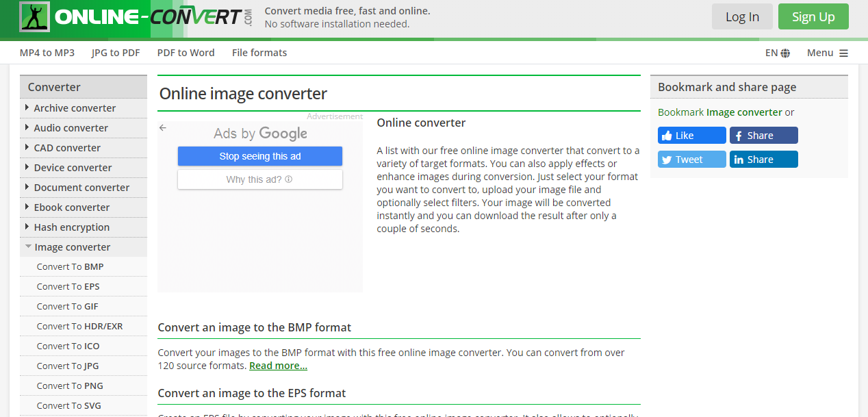868x417 pixels.
Task: Click the info icon beside Why this ad
Action: [288, 179]
